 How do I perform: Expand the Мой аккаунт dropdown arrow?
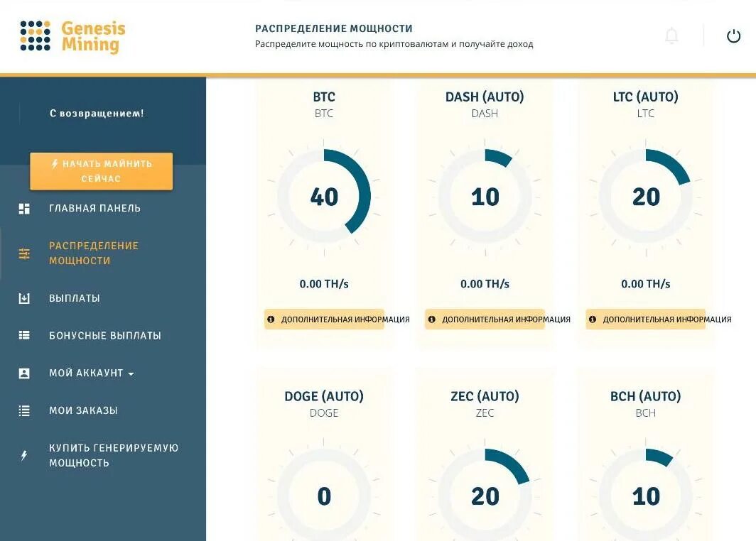(131, 374)
